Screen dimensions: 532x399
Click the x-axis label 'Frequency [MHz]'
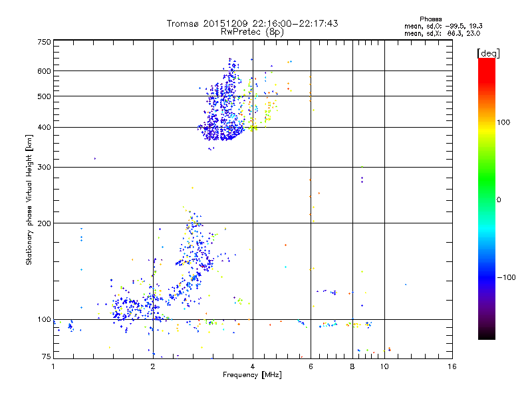pos(252,375)
